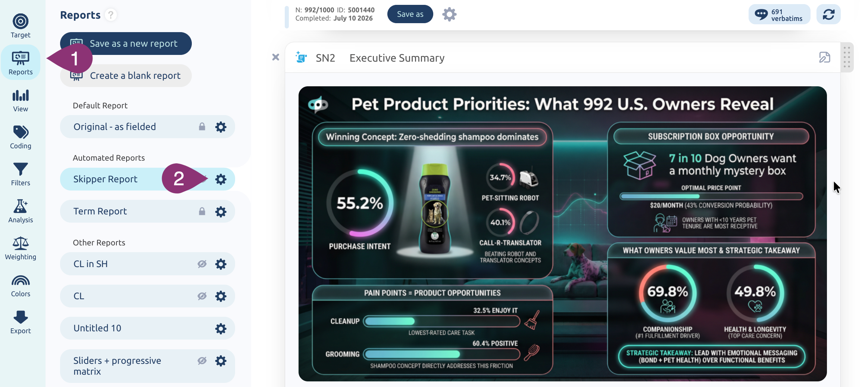Screen dimensions: 868x387
Task: Click the Save as button
Action: [410, 14]
